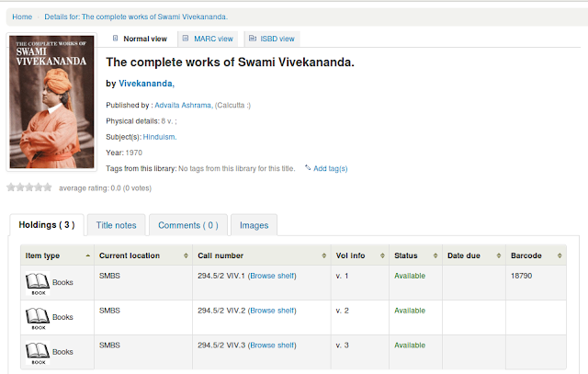Click the book icon for volume 1

[x=37, y=281]
